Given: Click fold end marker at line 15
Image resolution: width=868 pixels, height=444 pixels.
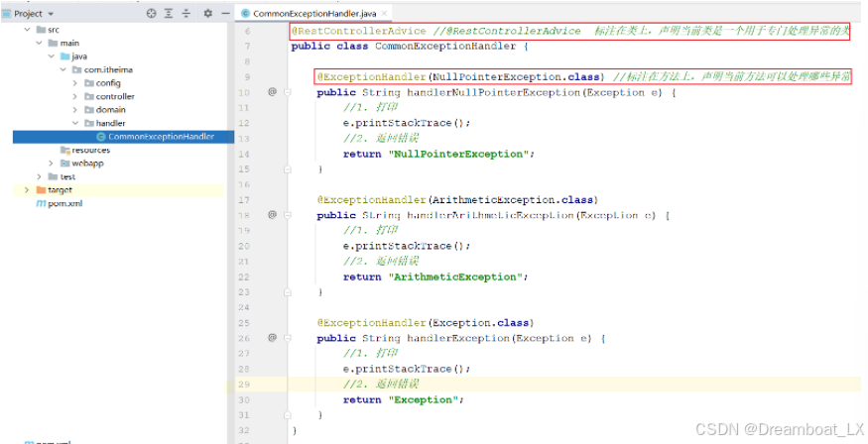Looking at the screenshot, I should click(288, 169).
